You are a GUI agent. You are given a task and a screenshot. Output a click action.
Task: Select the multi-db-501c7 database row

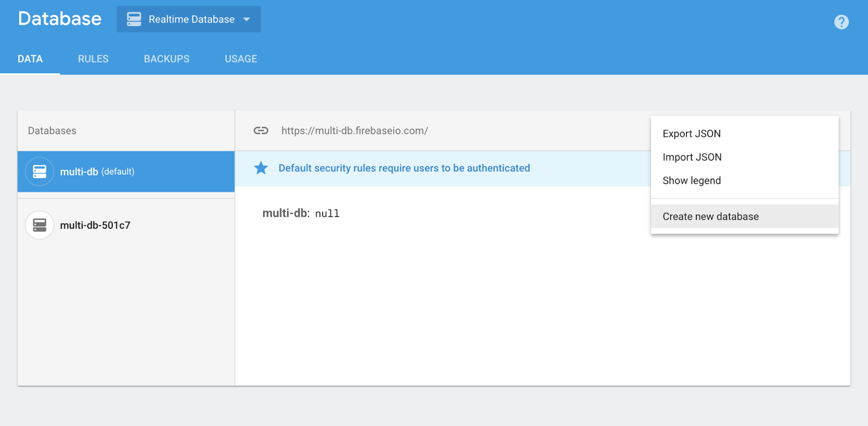click(126, 225)
